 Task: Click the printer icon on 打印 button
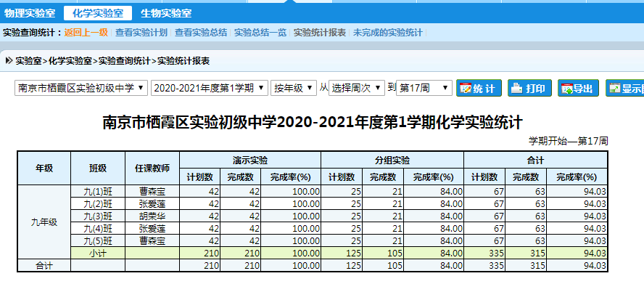pos(516,88)
